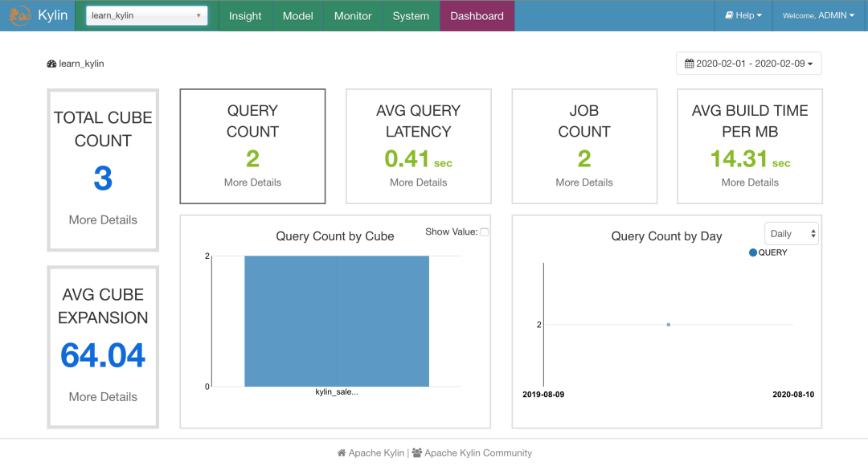Show More Details for Avg Build Time
868x467 pixels.
click(x=750, y=182)
